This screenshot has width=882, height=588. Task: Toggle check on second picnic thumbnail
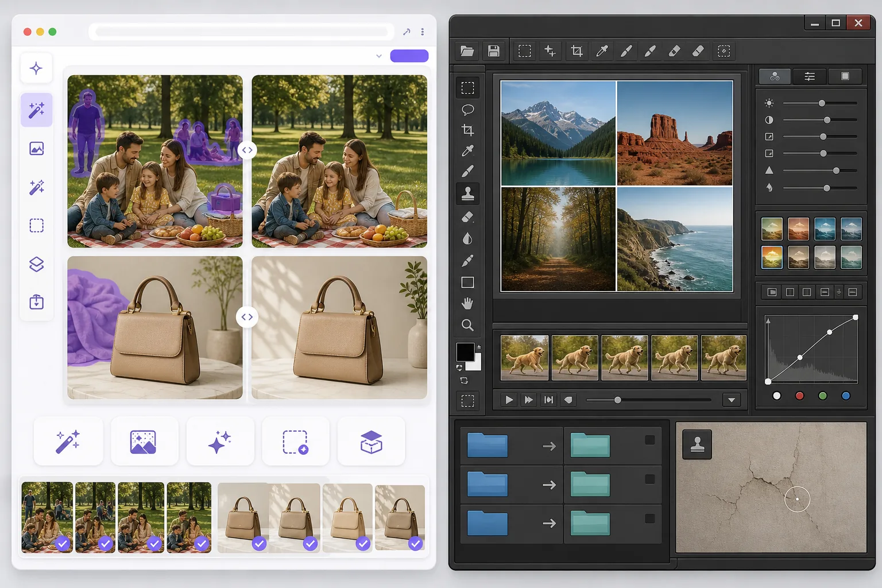coord(105,543)
